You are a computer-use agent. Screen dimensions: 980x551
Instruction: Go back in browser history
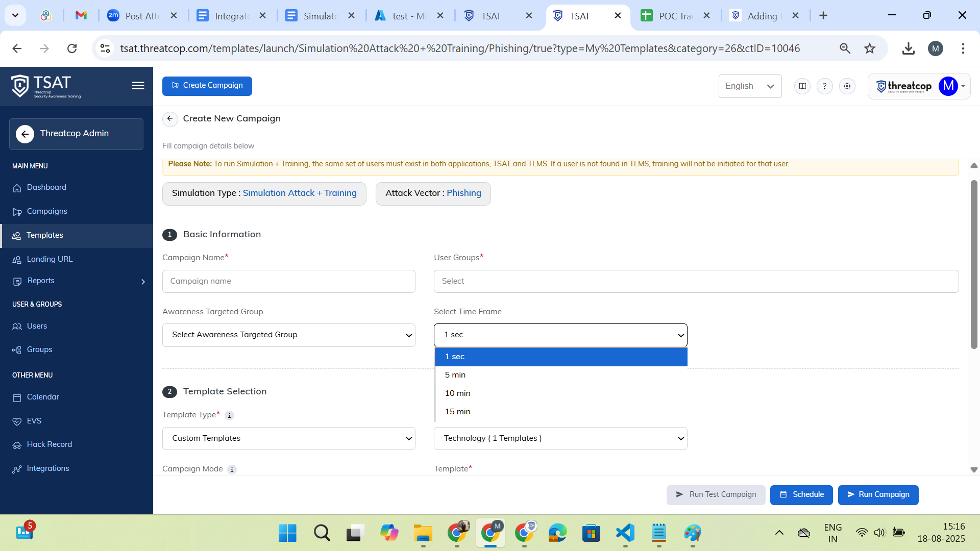click(17, 48)
